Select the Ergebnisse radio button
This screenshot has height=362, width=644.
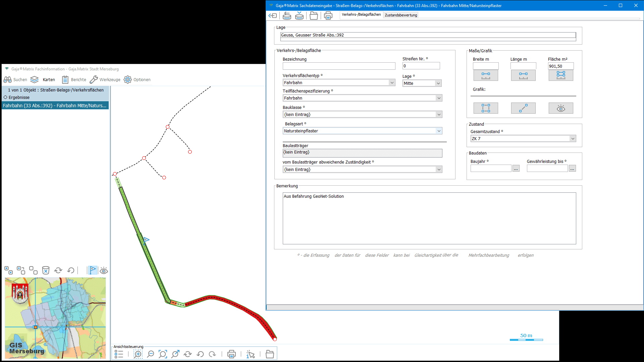(x=5, y=97)
